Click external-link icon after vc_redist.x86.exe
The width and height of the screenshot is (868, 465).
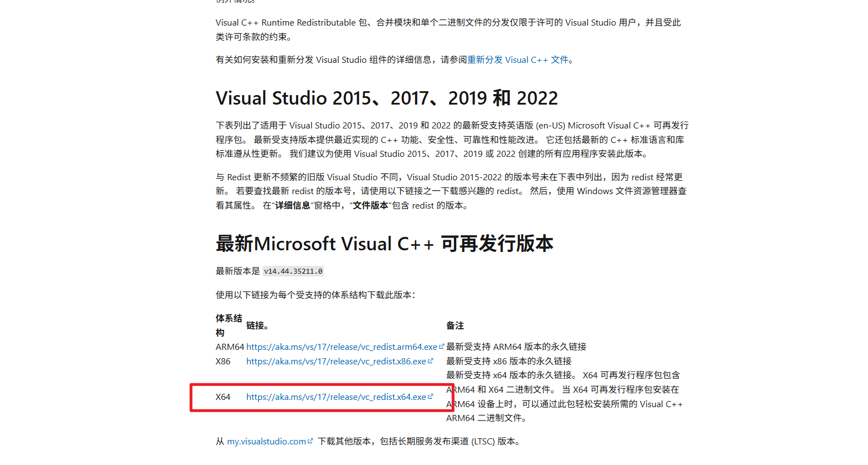(430, 360)
